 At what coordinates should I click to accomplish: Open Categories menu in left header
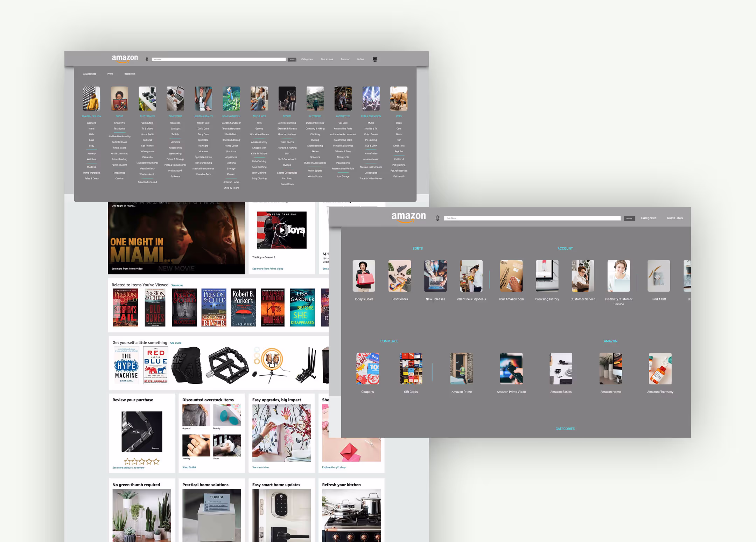(307, 59)
